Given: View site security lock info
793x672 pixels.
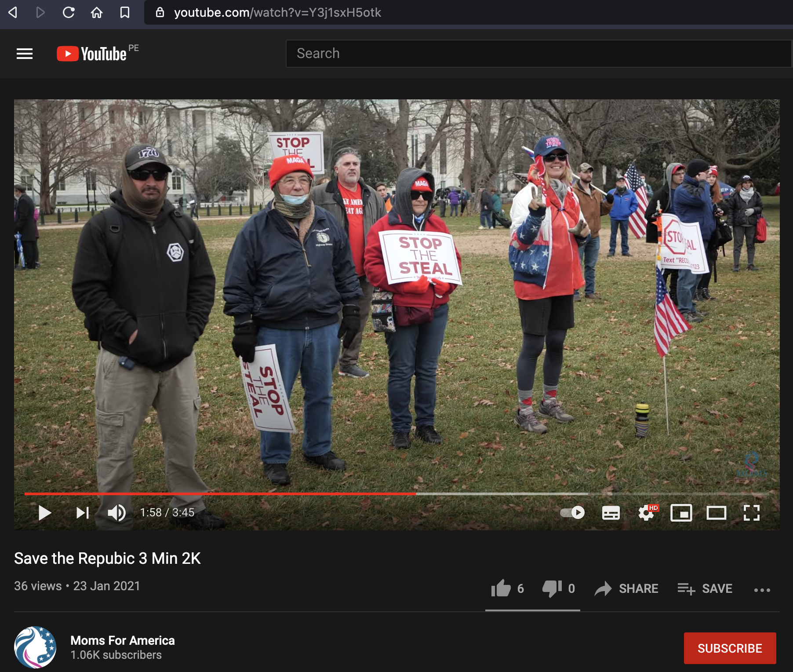Looking at the screenshot, I should point(160,12).
